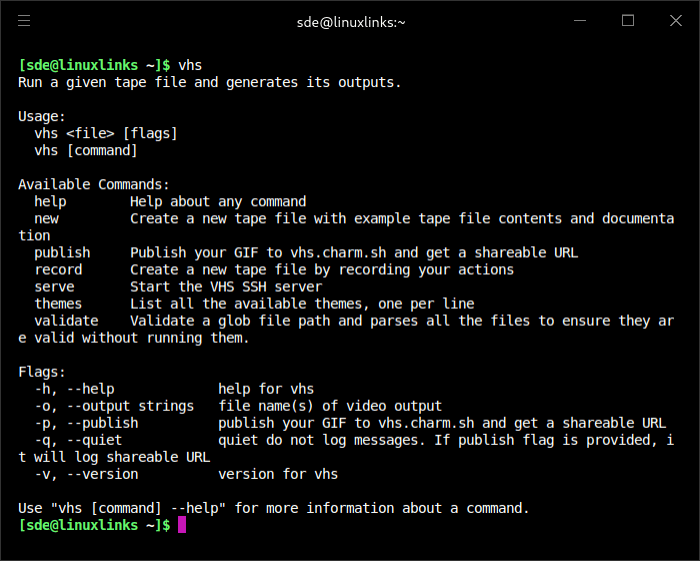Select the "themes" command name
This screenshot has height=561, width=700.
click(58, 303)
